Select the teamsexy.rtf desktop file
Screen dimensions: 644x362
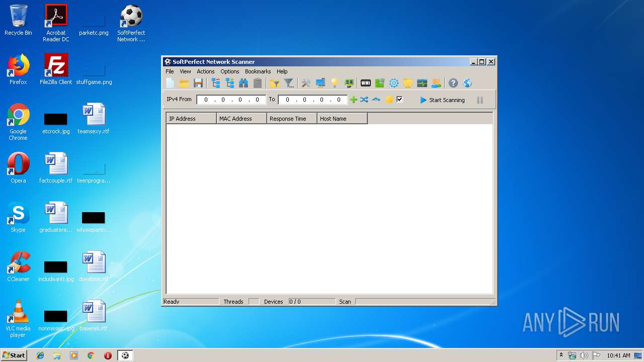pos(94,119)
